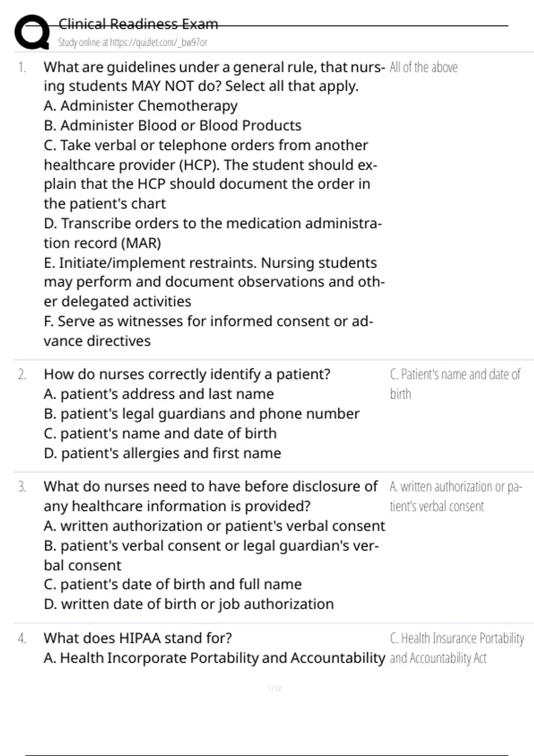Select question number 1 marker
This screenshot has width=534, height=756.
(22, 68)
